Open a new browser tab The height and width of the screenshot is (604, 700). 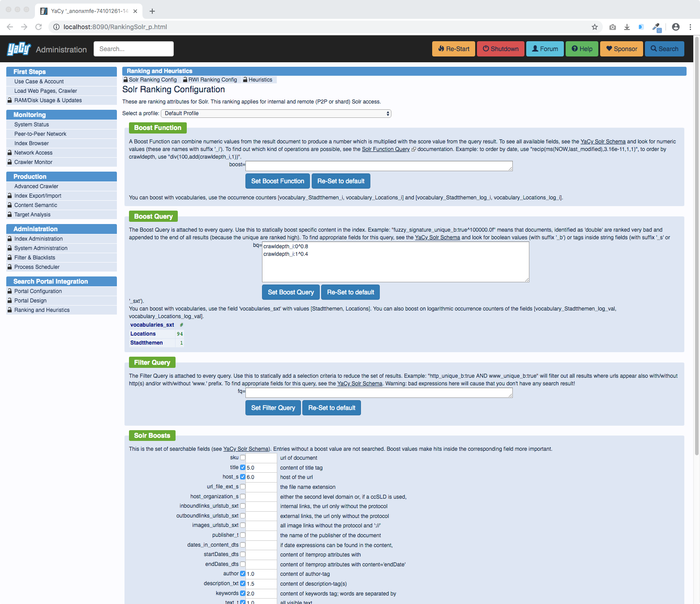coord(152,11)
